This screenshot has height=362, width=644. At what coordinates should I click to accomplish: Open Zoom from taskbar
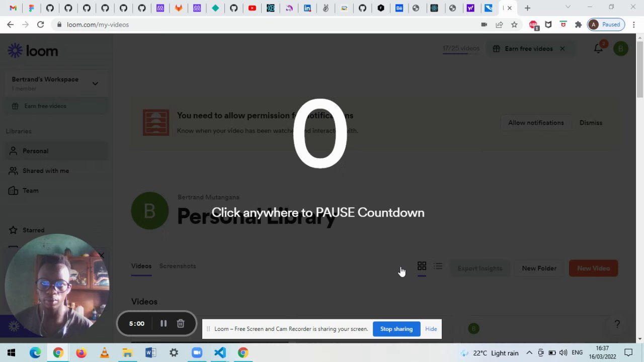[x=197, y=353]
